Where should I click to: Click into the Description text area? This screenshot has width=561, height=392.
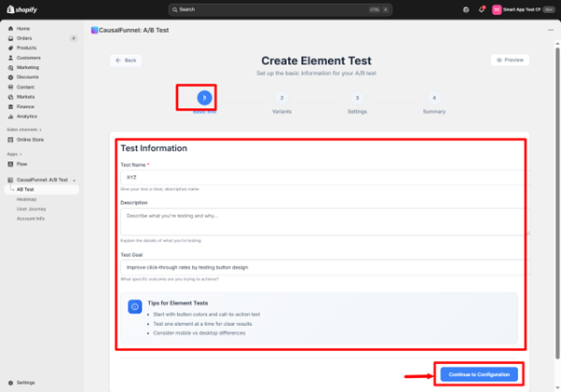(322, 221)
